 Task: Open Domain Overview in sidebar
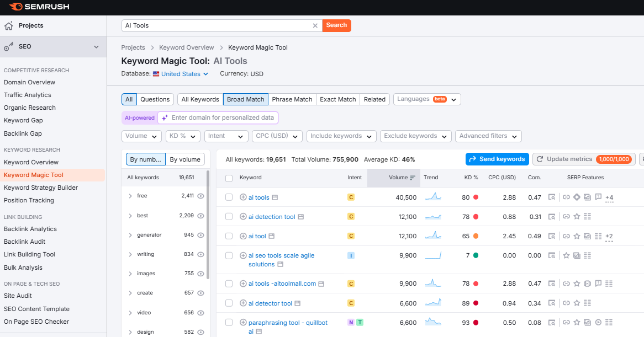click(30, 82)
